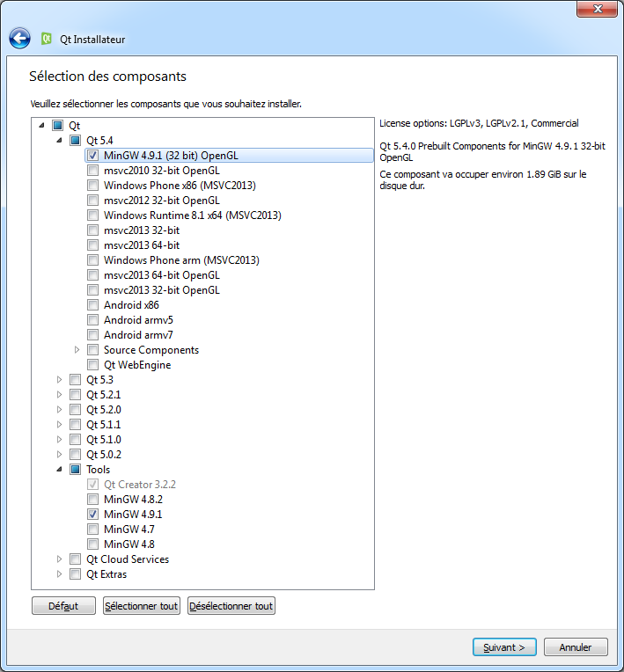Tick the Qt 5.1.0 checkbox
The width and height of the screenshot is (624, 672).
pyautogui.click(x=75, y=440)
